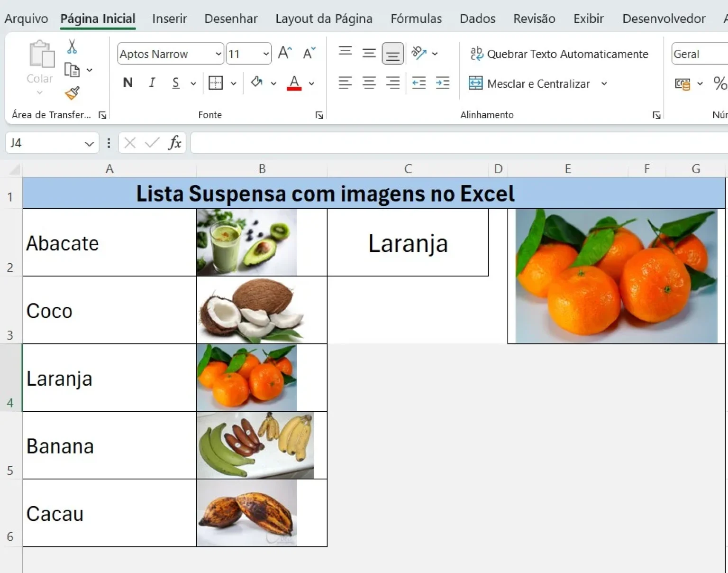Apply fill color with the bucket icon

click(x=257, y=83)
